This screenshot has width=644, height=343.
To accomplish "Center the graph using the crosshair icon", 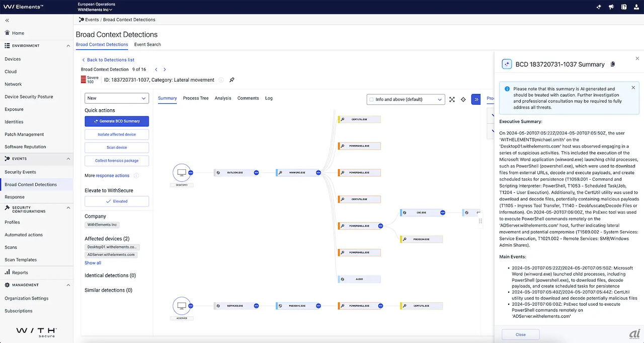I will [463, 100].
